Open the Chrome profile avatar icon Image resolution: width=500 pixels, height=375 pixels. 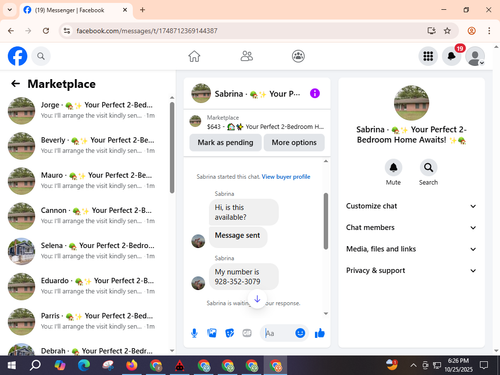pos(472,31)
